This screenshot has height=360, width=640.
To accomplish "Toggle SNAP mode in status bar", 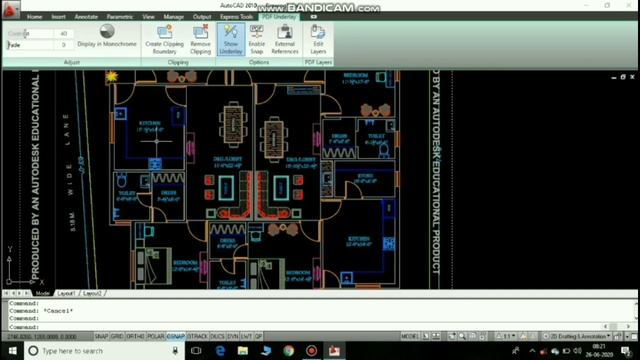I will click(101, 336).
